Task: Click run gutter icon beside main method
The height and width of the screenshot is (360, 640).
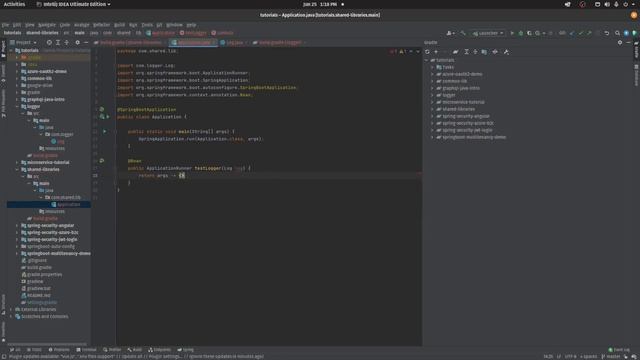Action: [x=104, y=131]
